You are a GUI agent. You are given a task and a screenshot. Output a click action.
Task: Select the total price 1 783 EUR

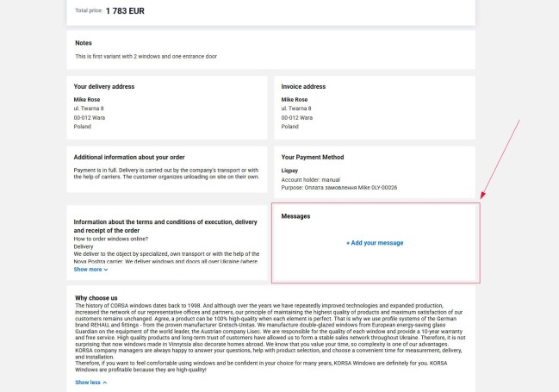coord(124,10)
